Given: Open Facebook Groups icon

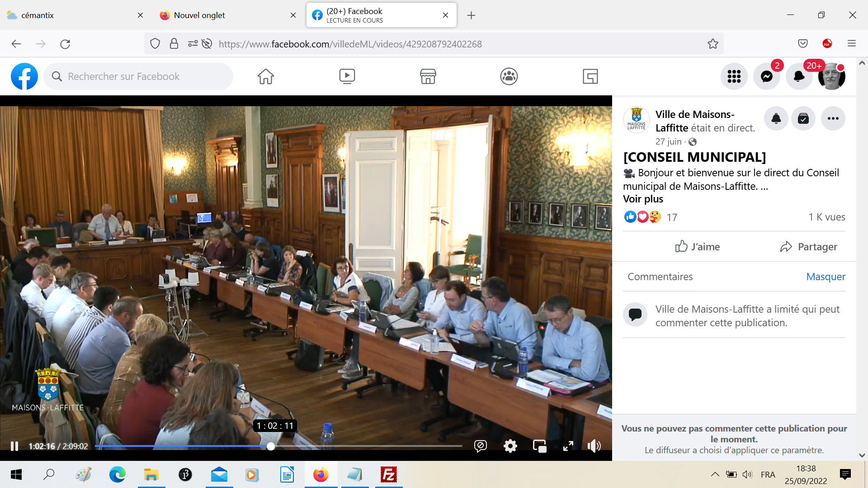Looking at the screenshot, I should click(x=509, y=76).
